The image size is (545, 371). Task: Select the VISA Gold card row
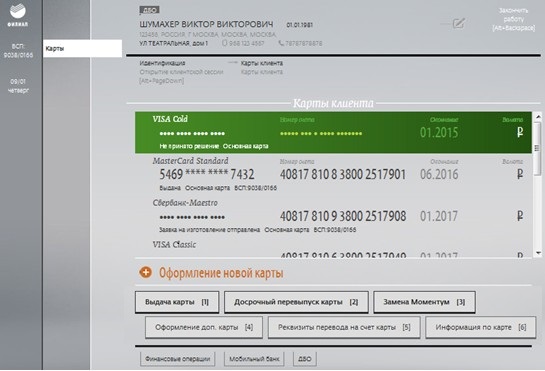(x=333, y=132)
